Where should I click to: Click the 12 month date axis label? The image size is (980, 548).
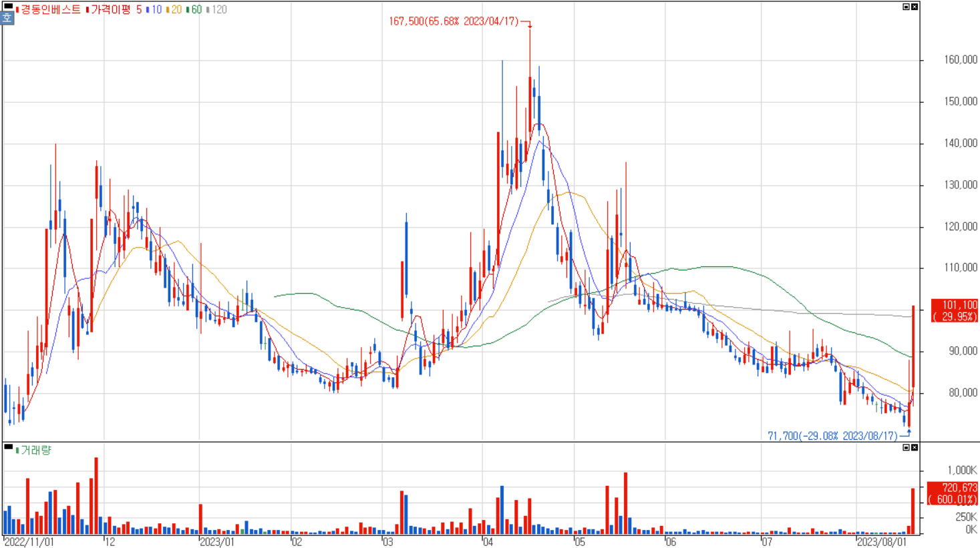[110, 542]
